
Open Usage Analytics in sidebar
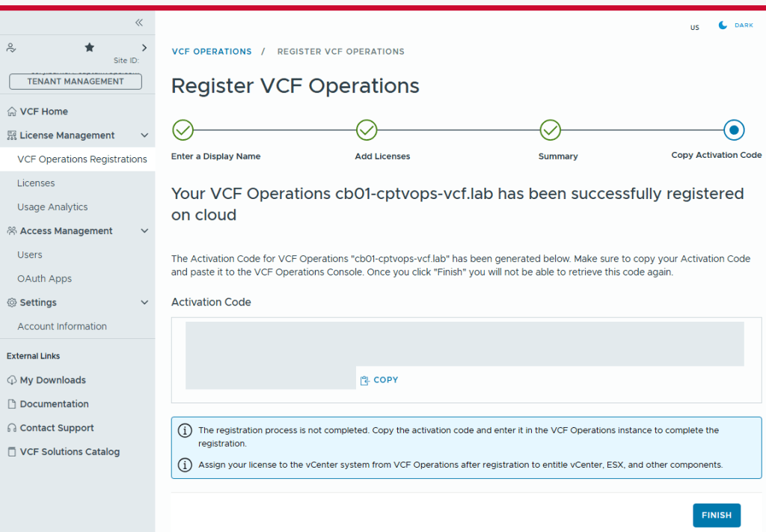[52, 207]
